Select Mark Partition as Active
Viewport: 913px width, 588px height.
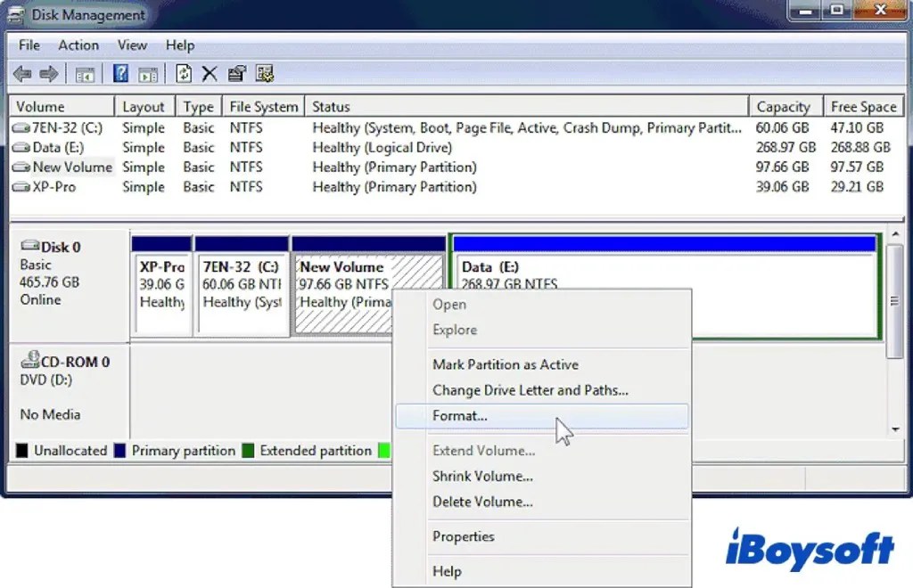pos(506,364)
